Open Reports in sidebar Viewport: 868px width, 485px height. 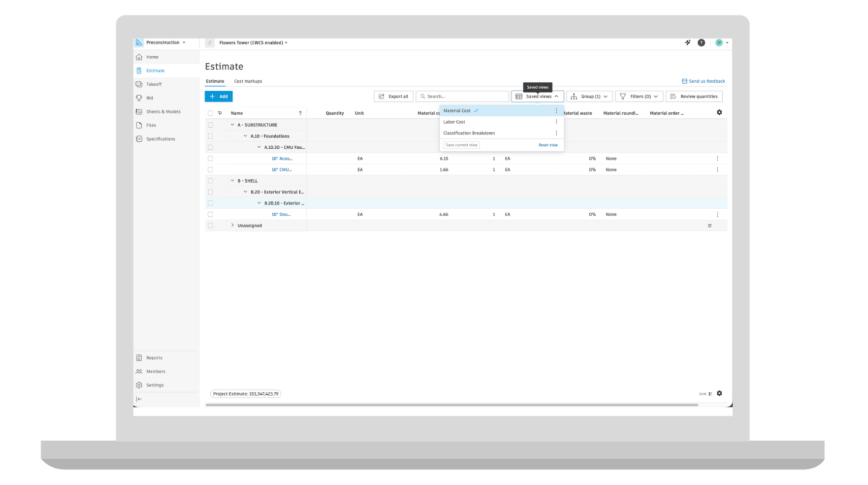154,358
